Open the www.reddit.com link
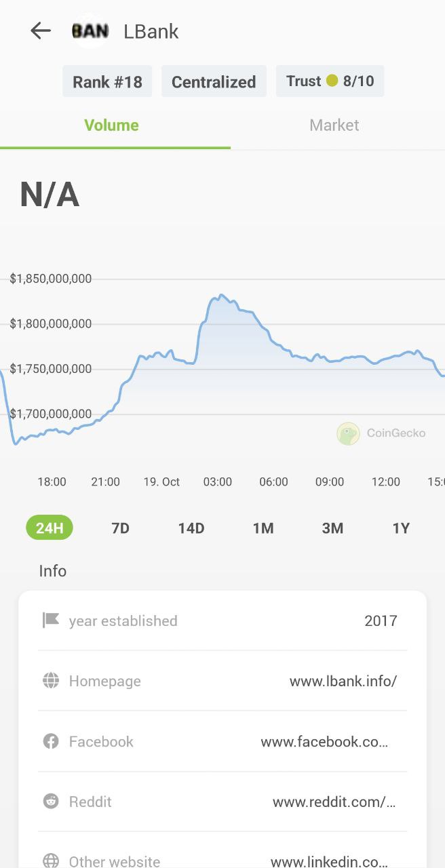 (334, 802)
